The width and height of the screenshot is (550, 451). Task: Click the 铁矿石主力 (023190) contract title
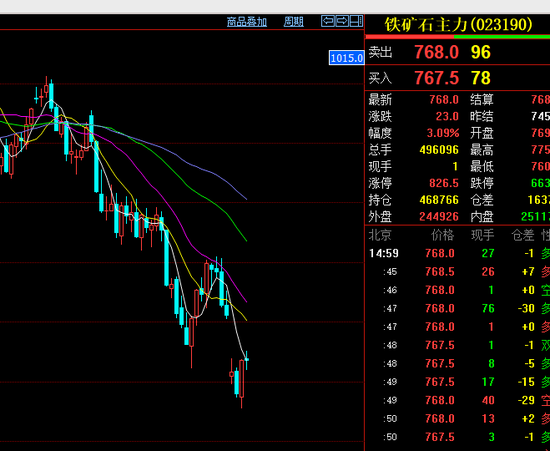click(x=458, y=25)
